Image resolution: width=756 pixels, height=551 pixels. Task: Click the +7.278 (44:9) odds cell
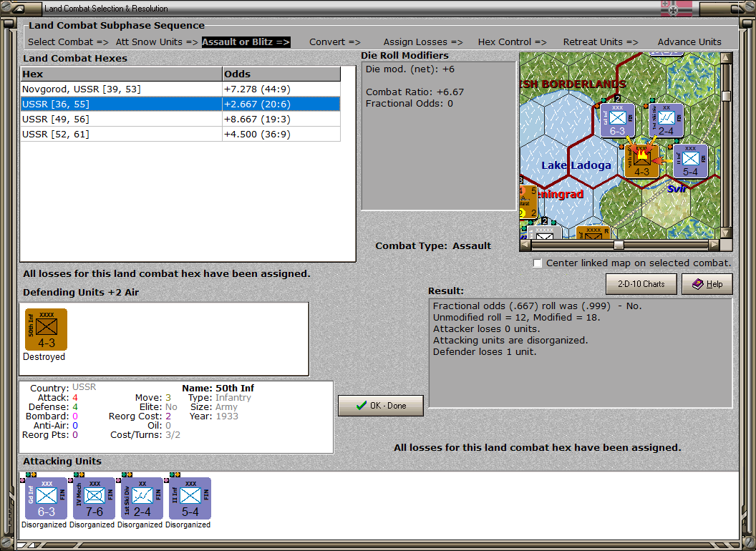281,89
